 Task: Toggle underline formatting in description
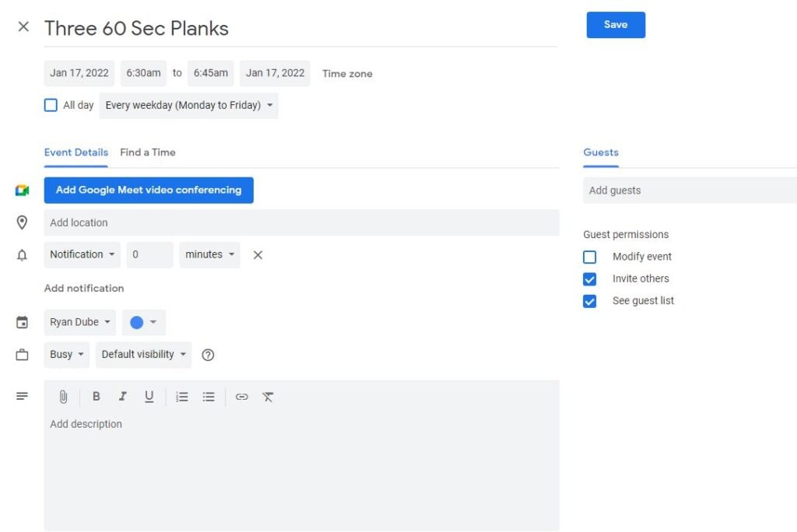pyautogui.click(x=149, y=397)
